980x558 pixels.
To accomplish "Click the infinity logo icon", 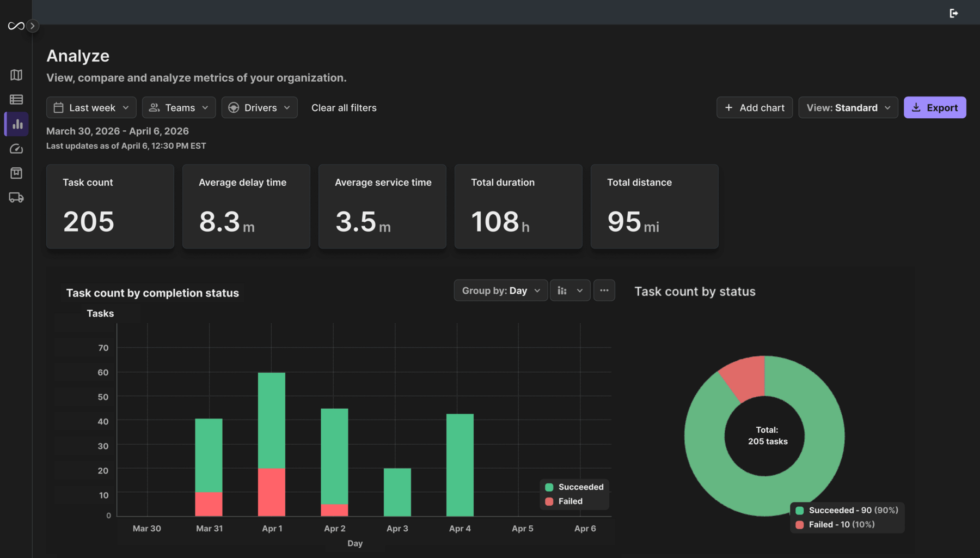I will pyautogui.click(x=16, y=26).
